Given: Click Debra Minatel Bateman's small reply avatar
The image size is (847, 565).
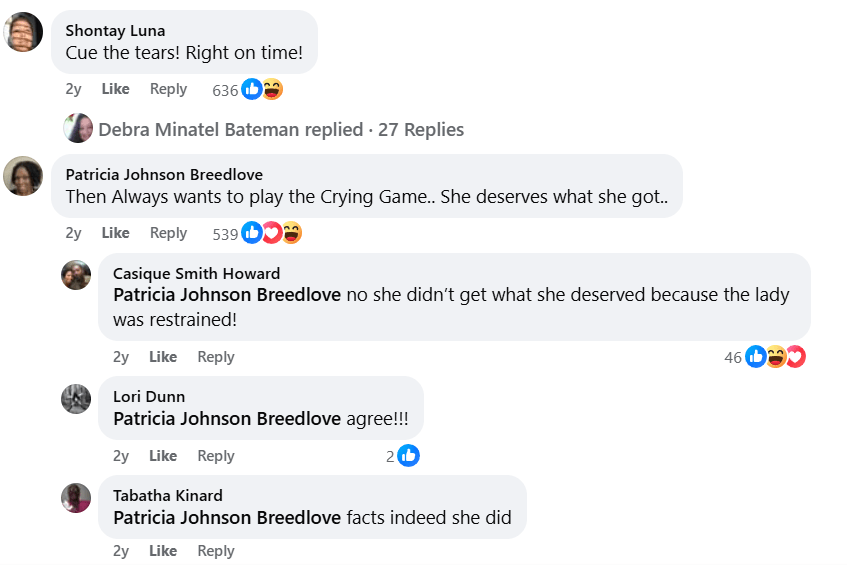Looking at the screenshot, I should click(78, 129).
